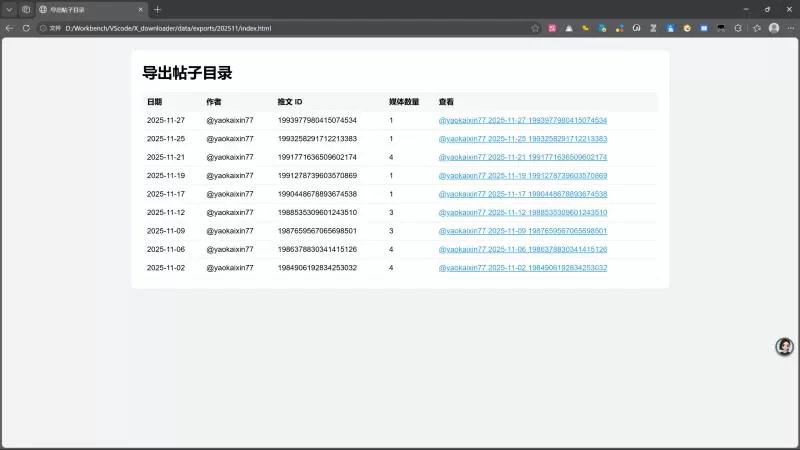Click author @yaokaixin77 in 2025-11-06 row
Image resolution: width=800 pixels, height=450 pixels.
(x=230, y=249)
